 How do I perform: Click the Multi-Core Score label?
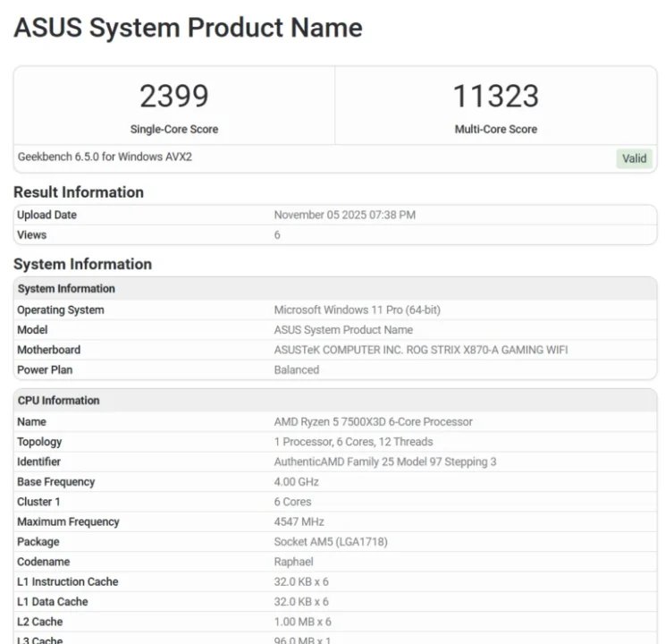[496, 129]
